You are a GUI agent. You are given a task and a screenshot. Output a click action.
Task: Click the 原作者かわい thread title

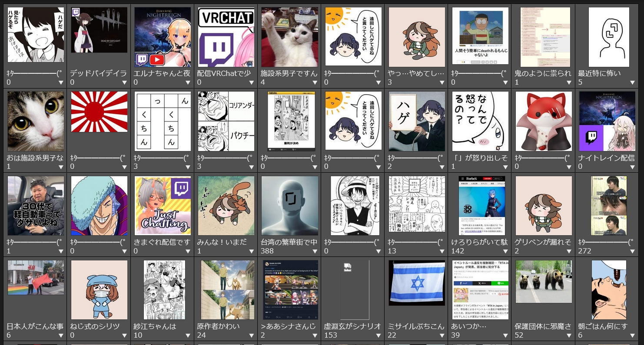(219, 326)
